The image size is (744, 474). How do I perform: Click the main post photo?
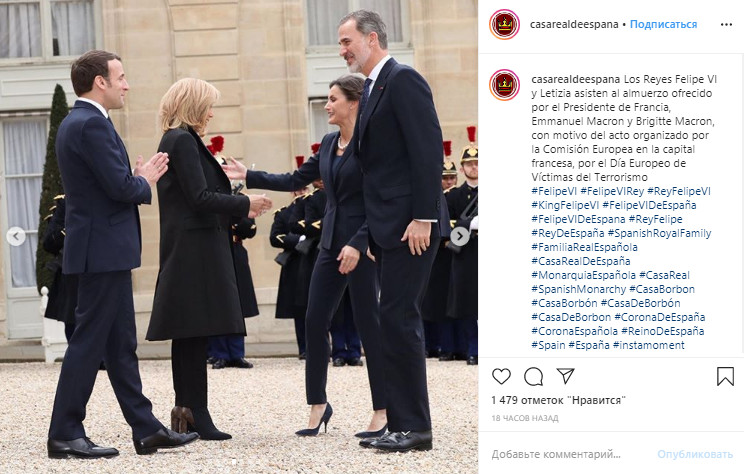click(x=239, y=237)
